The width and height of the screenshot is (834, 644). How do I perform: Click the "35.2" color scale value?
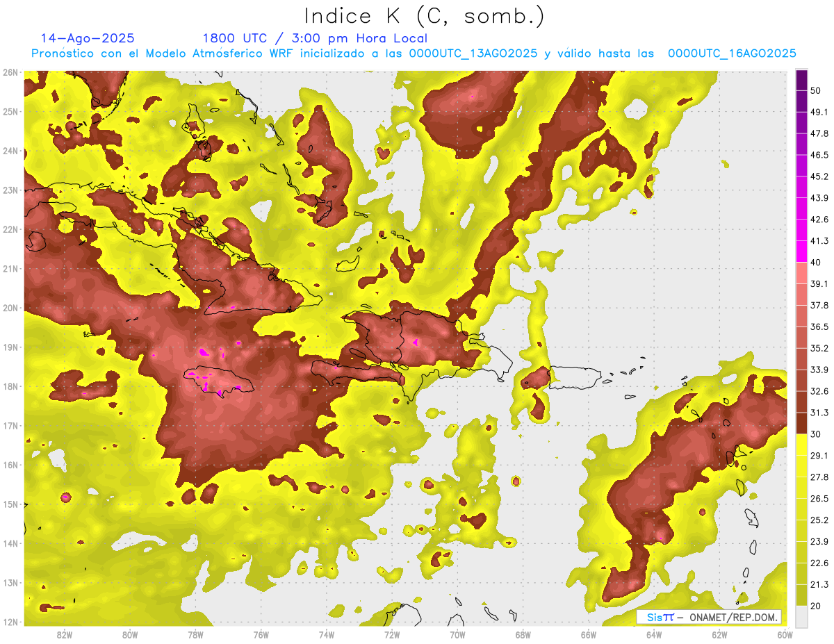tap(819, 348)
